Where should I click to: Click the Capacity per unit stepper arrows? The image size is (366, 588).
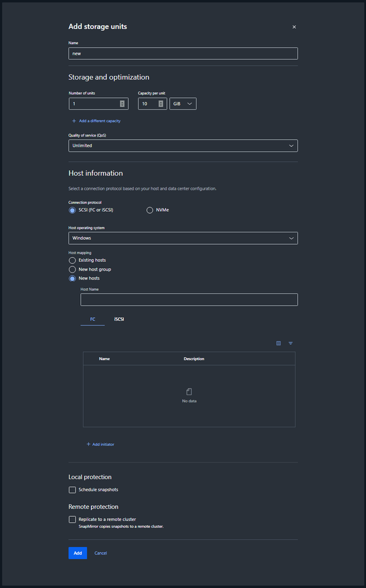click(161, 104)
